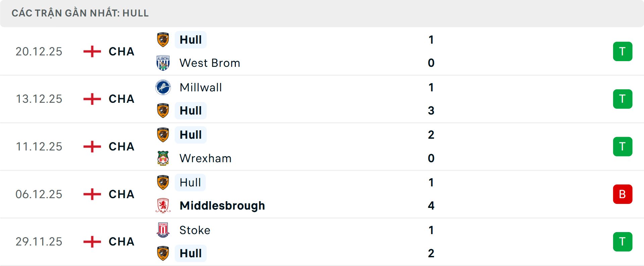Click the Millwall lion logo

(163, 87)
